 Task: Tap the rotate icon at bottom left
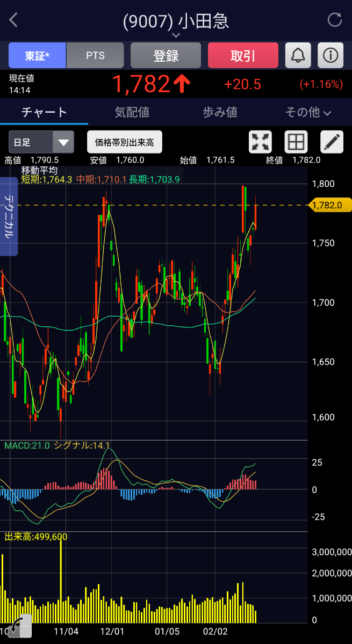[18, 626]
